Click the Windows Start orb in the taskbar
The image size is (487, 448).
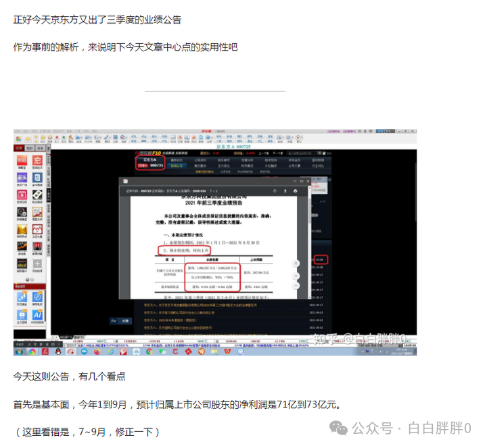click(x=19, y=352)
